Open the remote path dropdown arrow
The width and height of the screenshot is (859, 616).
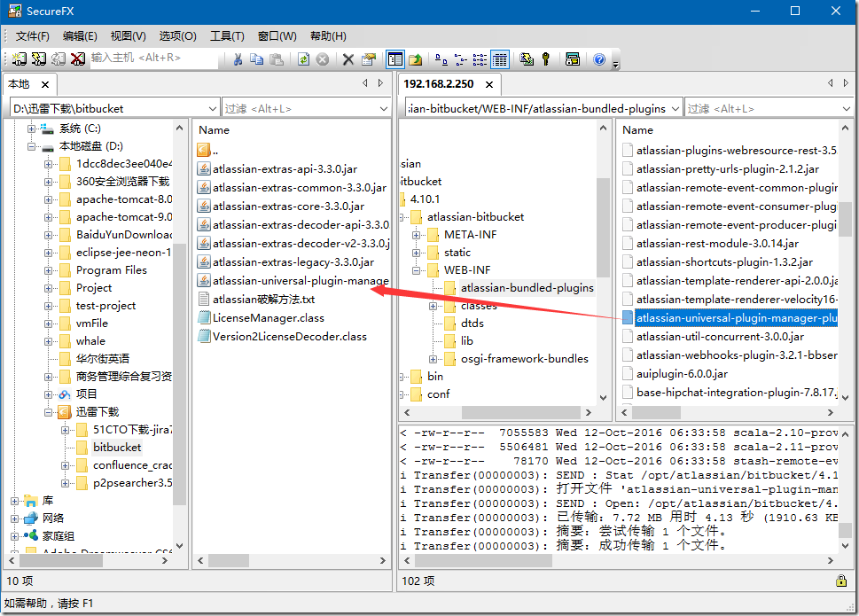tap(675, 109)
